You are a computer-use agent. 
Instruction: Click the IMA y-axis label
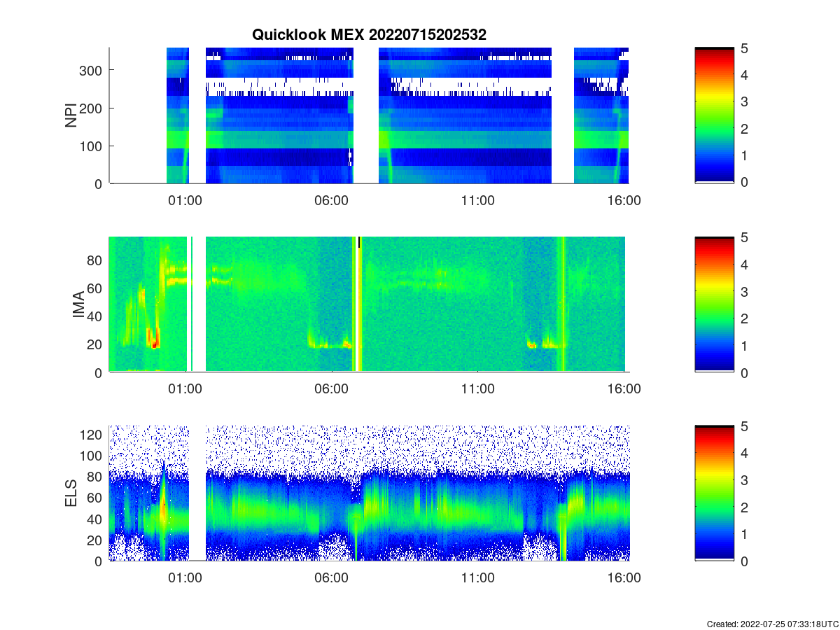[x=78, y=304]
